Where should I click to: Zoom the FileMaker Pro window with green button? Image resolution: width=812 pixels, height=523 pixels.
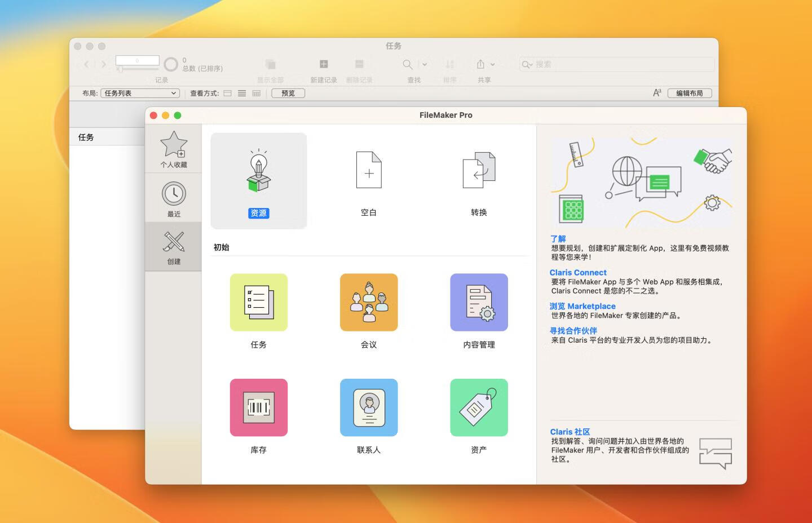(178, 116)
